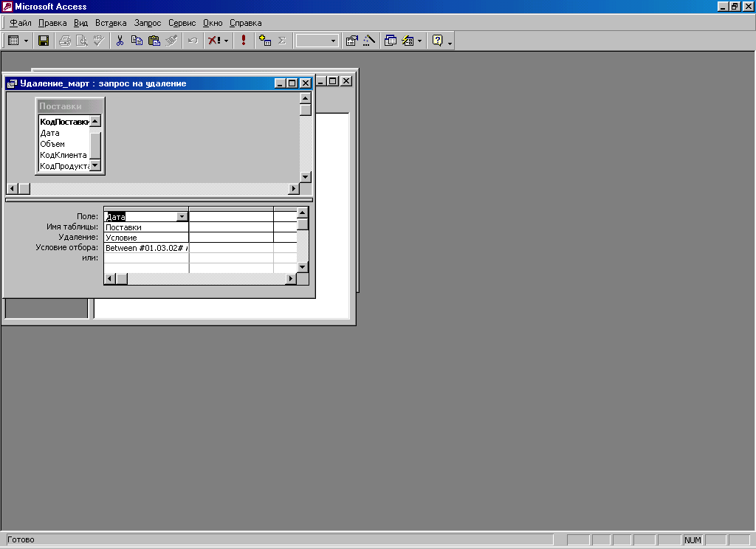
Task: Click the Удаление cell with Условие
Action: coord(146,237)
